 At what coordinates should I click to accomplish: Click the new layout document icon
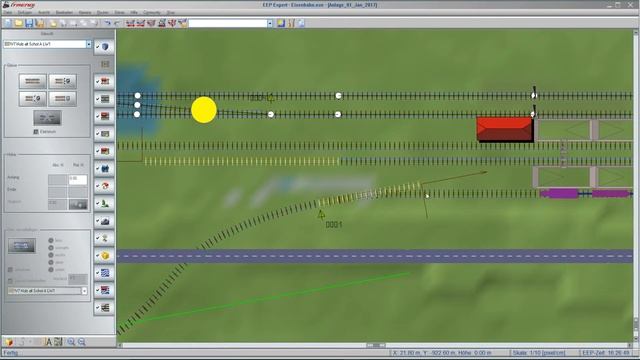pos(8,23)
